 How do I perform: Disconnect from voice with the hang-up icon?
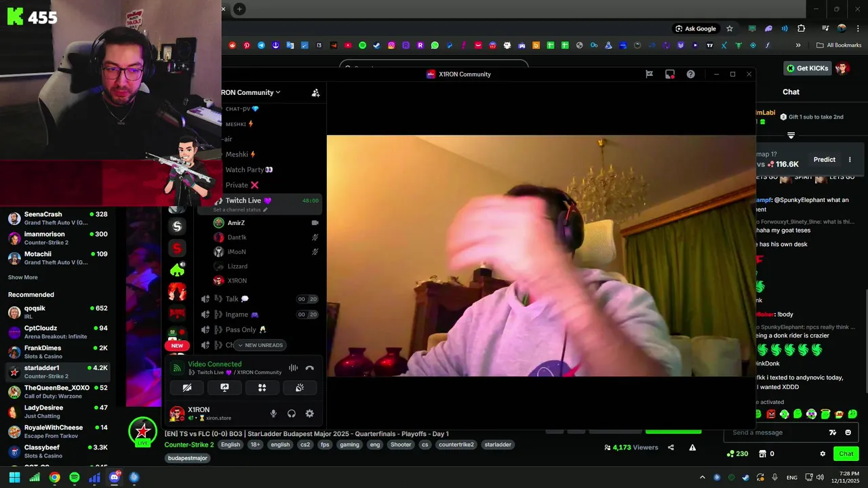click(x=309, y=368)
